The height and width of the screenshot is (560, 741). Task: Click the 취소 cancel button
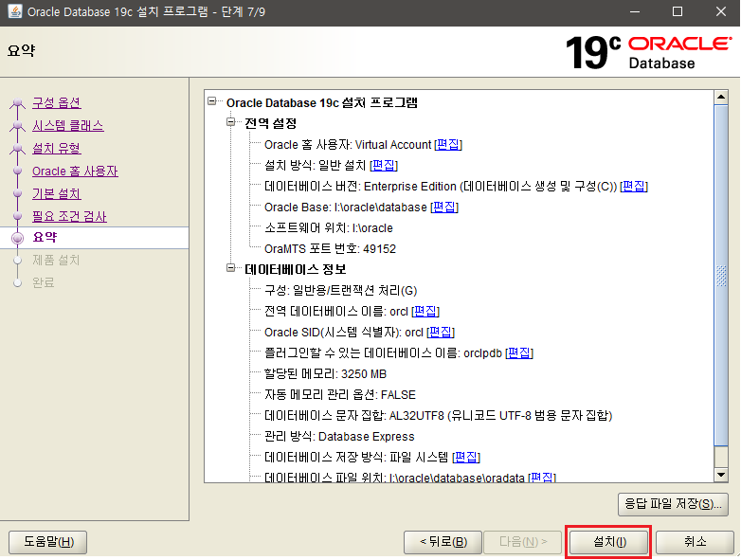pos(695,542)
